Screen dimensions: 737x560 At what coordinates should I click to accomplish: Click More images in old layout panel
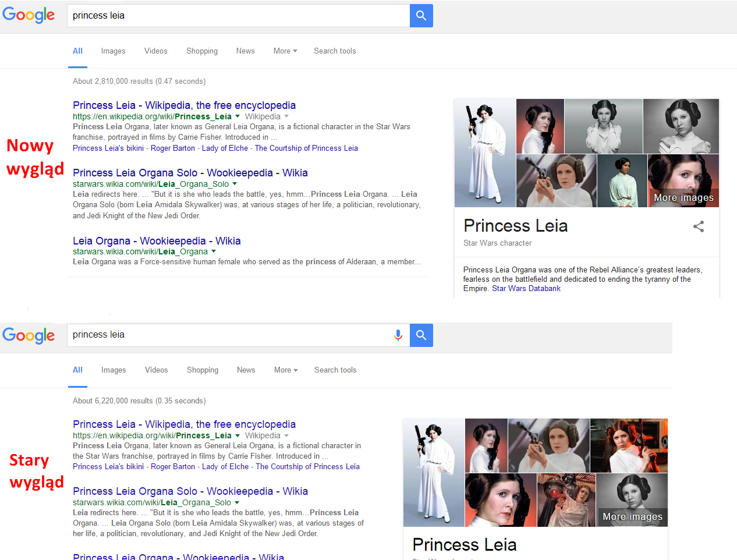pos(632,517)
